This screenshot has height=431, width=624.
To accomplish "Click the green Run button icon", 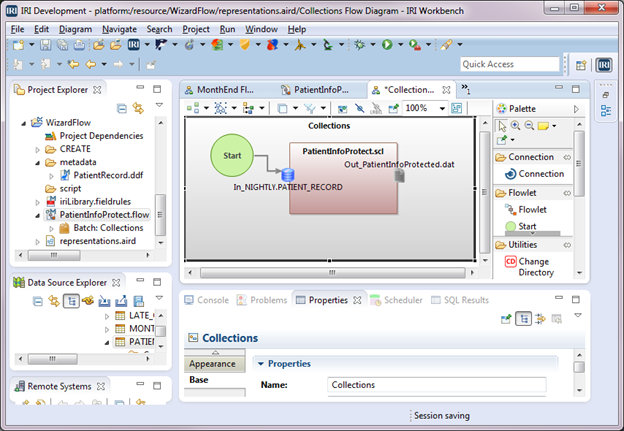I will 387,45.
